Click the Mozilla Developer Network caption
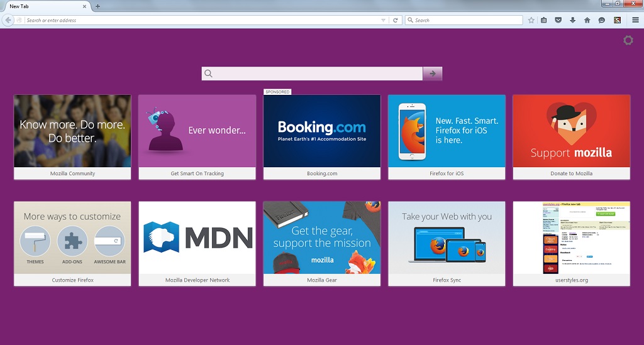644x345 pixels. point(197,280)
